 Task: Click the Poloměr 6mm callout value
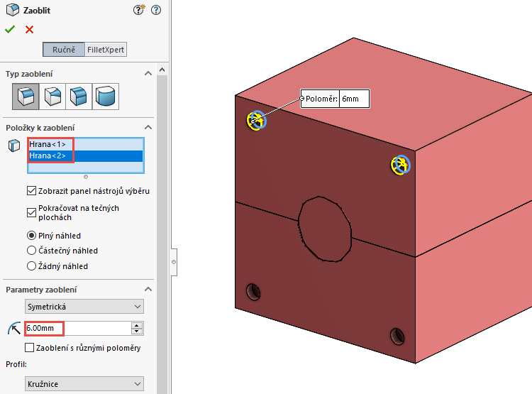[354, 99]
